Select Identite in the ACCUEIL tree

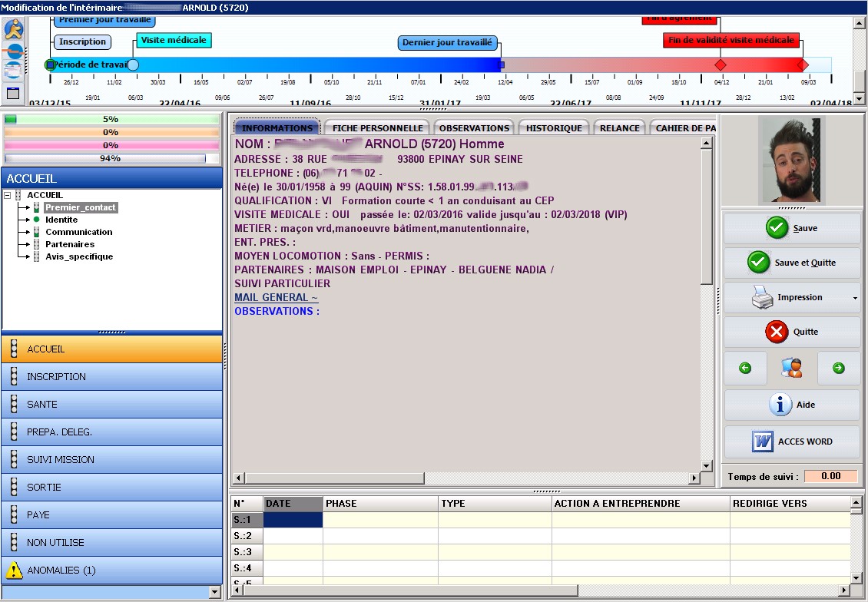click(61, 220)
